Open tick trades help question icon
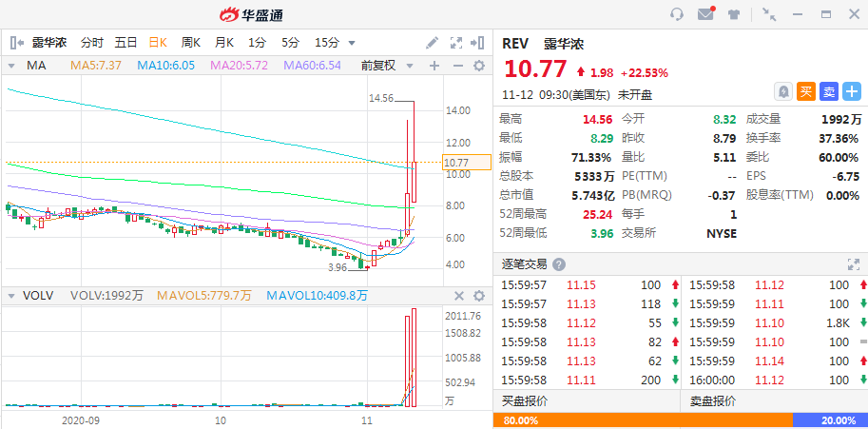 (559, 264)
